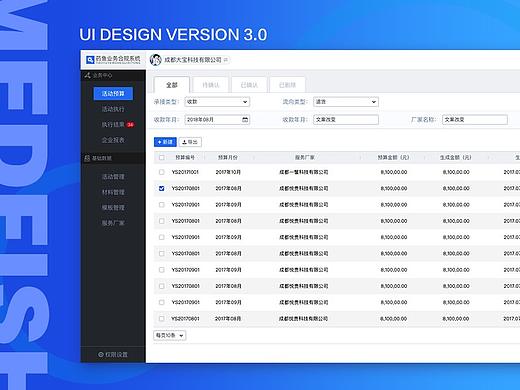Open the 每页10条 page size dropdown
This screenshot has height=390, width=520.
coord(170,335)
